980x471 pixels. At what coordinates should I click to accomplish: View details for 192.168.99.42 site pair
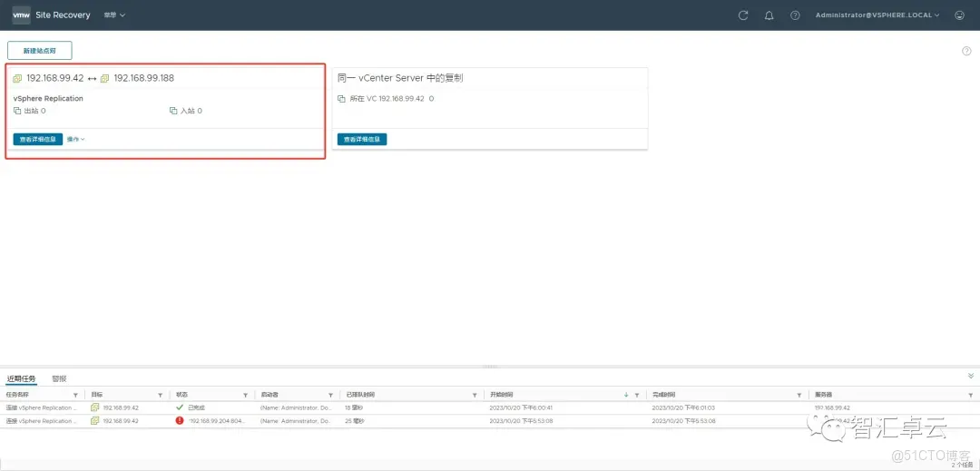coord(37,139)
